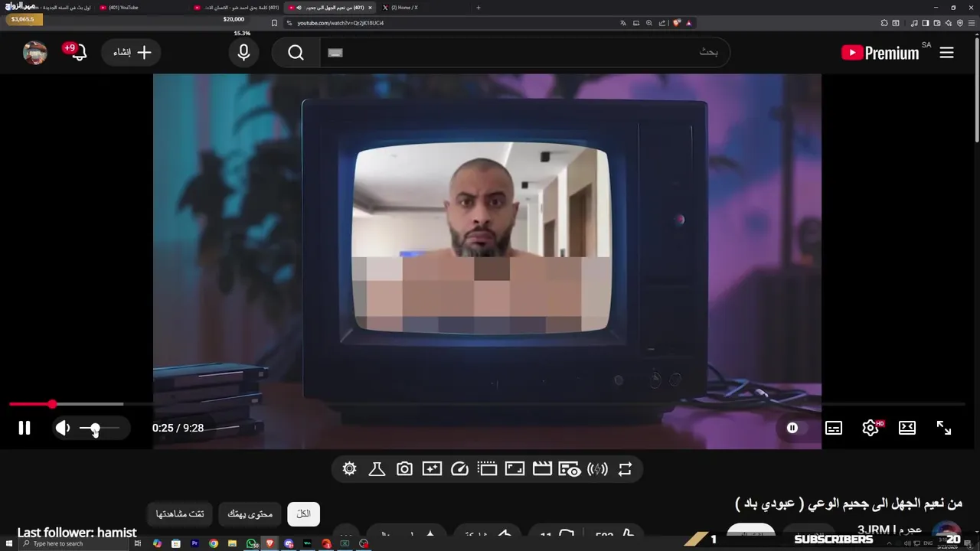Switch to the '(401) YouTube' browser tab
This screenshot has height=551, width=980.
point(142,8)
